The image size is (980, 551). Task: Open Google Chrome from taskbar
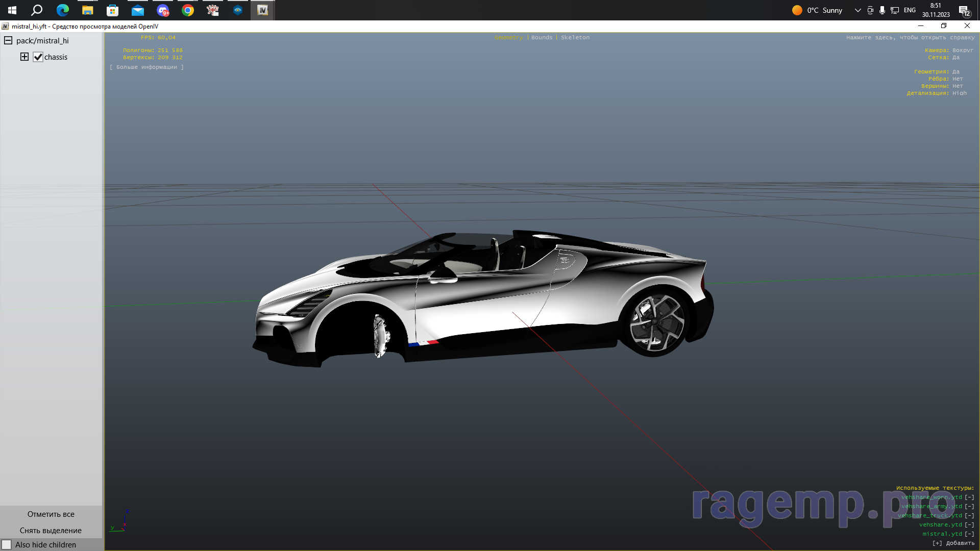(188, 10)
